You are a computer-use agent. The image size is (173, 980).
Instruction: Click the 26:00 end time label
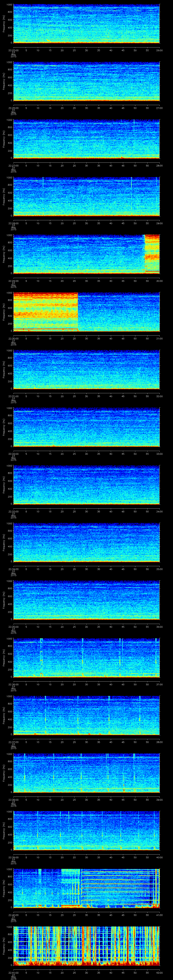[159, 50]
